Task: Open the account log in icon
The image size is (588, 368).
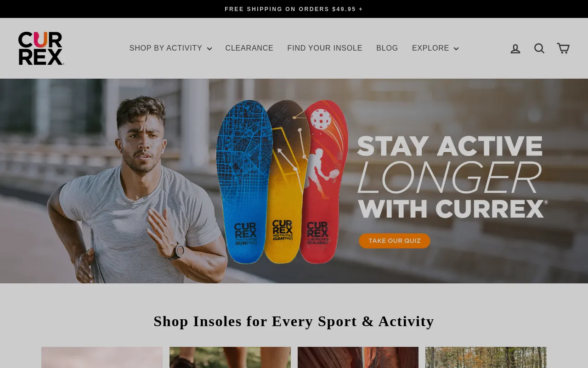Action: pyautogui.click(x=515, y=48)
